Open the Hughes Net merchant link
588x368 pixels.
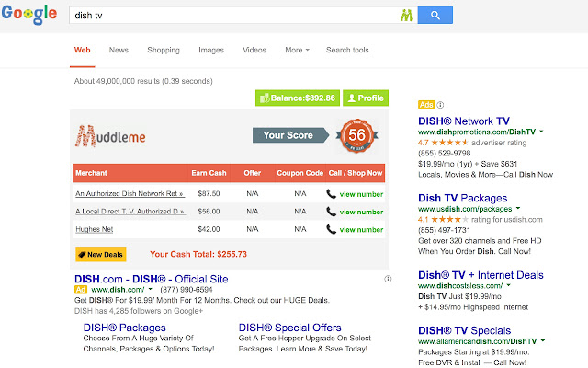(94, 229)
